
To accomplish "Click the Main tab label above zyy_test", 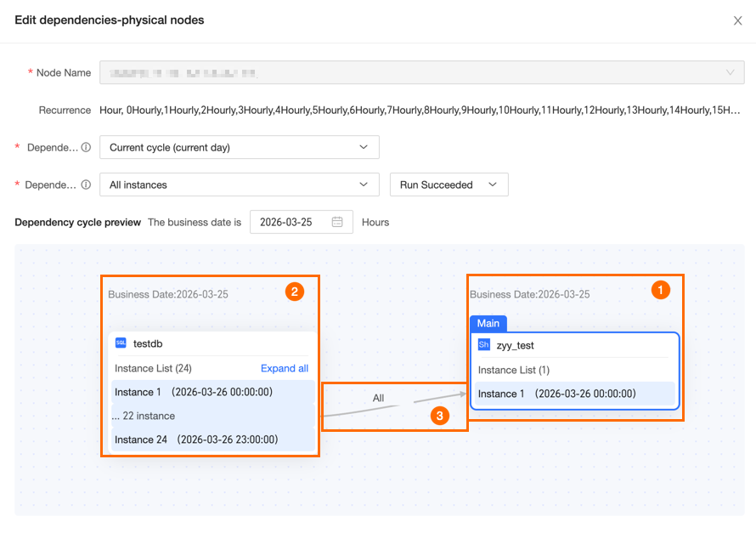I will click(488, 323).
